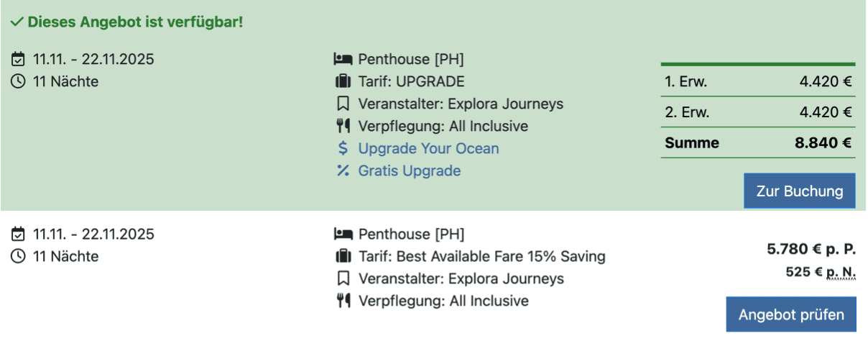Click the green availability checkmark icon
Screen dimensions: 868x341
pos(17,22)
